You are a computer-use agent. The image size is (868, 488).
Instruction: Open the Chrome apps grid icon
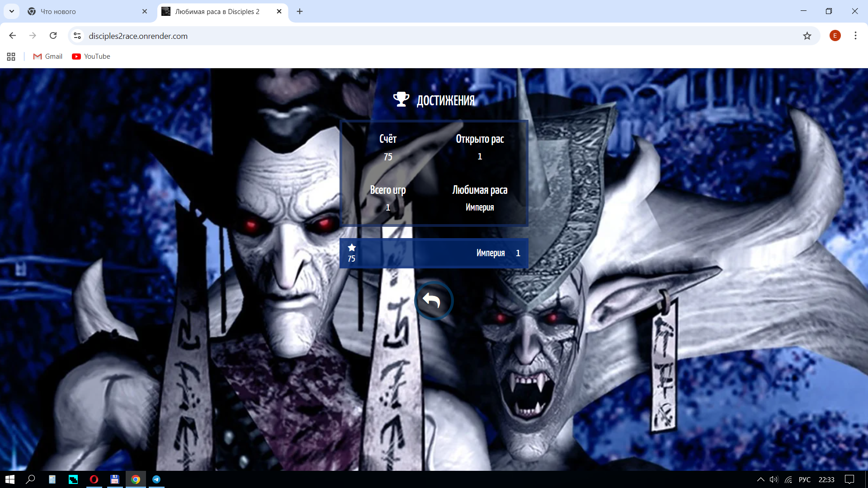click(x=11, y=56)
